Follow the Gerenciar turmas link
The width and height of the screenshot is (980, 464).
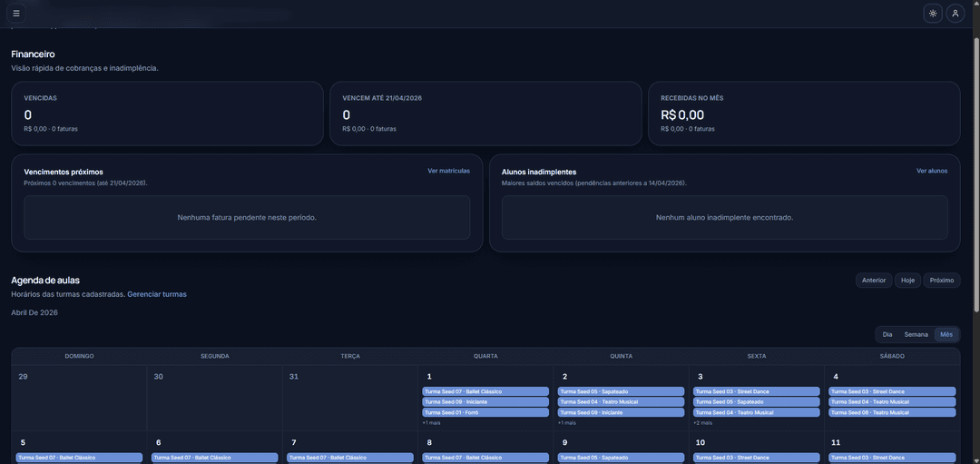pyautogui.click(x=156, y=294)
